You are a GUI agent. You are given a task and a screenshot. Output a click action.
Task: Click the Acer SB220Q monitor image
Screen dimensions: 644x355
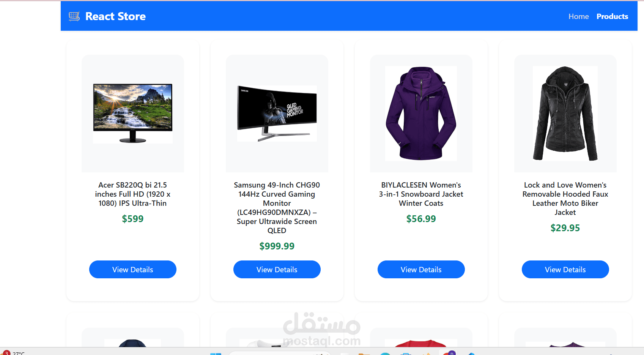click(x=133, y=114)
